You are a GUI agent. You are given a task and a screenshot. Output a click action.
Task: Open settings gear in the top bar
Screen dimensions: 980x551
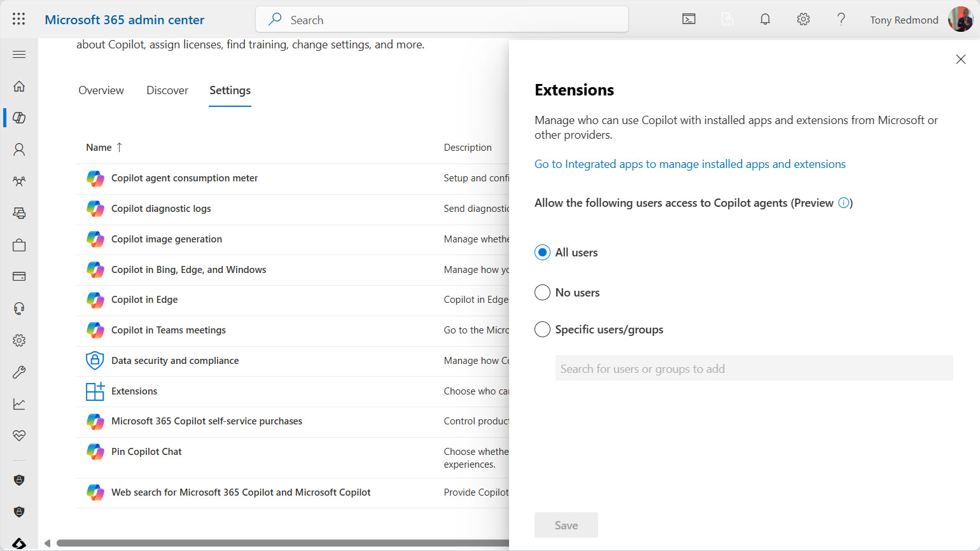803,19
